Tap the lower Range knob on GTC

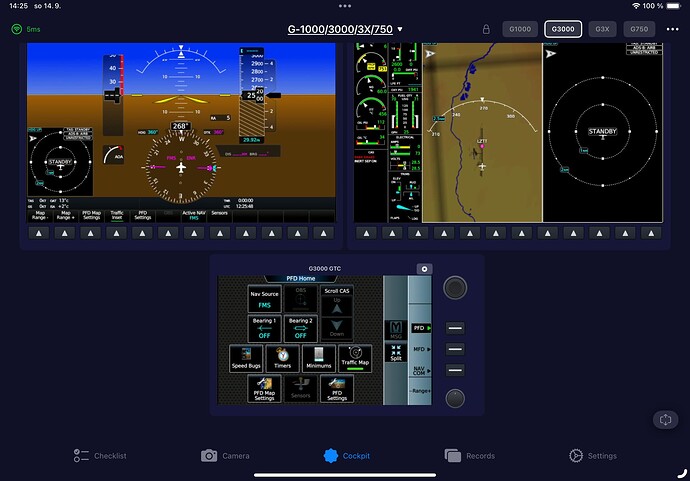[455, 398]
